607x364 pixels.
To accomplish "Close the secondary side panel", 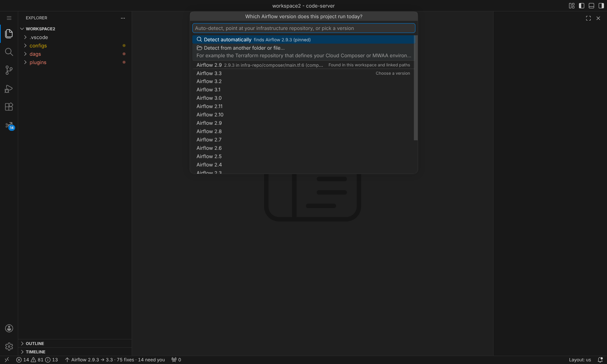I will click(598, 18).
